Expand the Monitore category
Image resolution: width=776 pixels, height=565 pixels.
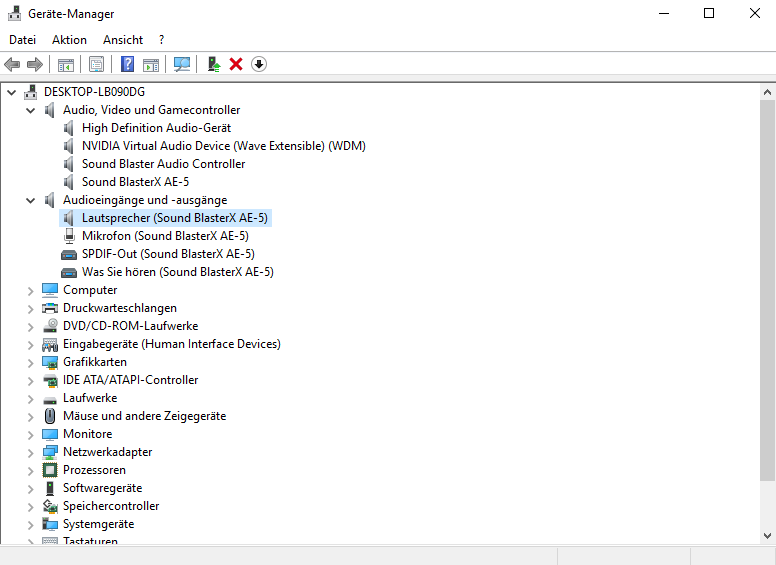pos(31,435)
